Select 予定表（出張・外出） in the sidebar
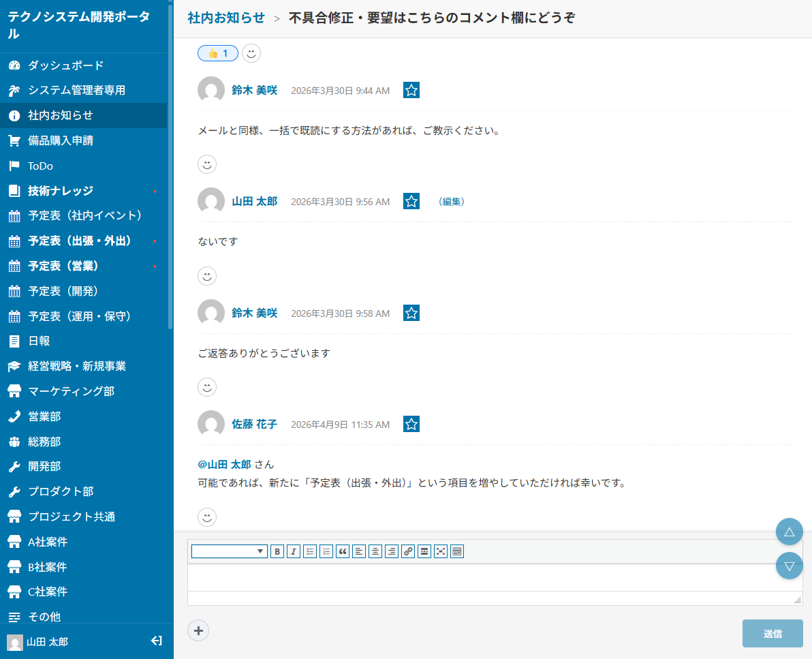The height and width of the screenshot is (659, 812). tap(80, 241)
